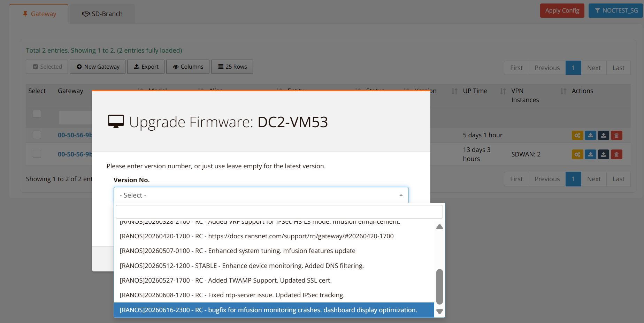644x323 pixels.
Task: Tick checkbox for second 00-50-56-9b gateway row
Action: tap(37, 154)
